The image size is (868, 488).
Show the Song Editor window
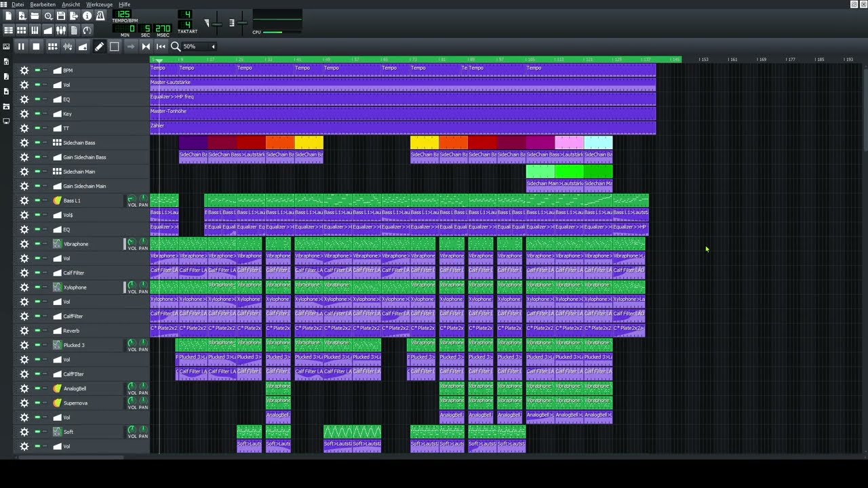[9, 30]
